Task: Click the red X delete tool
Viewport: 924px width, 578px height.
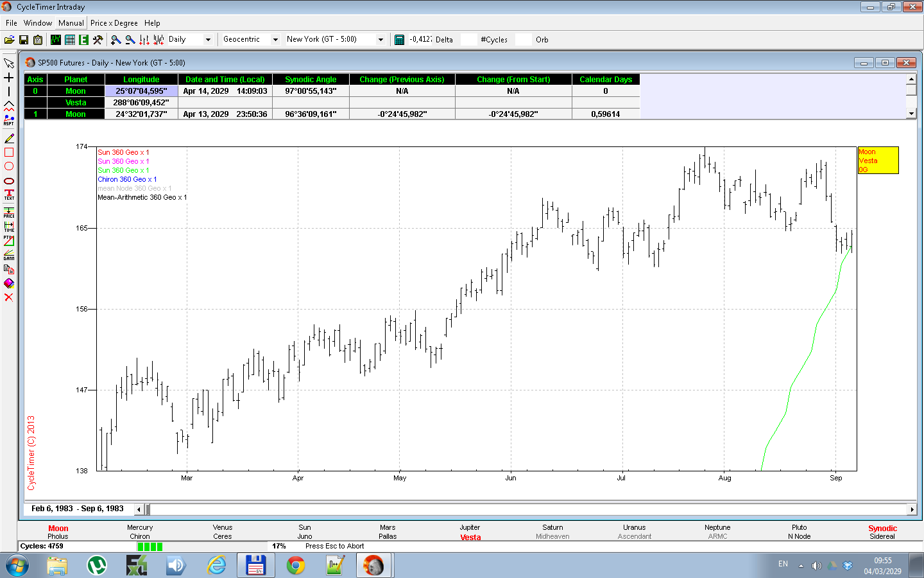Action: (9, 297)
